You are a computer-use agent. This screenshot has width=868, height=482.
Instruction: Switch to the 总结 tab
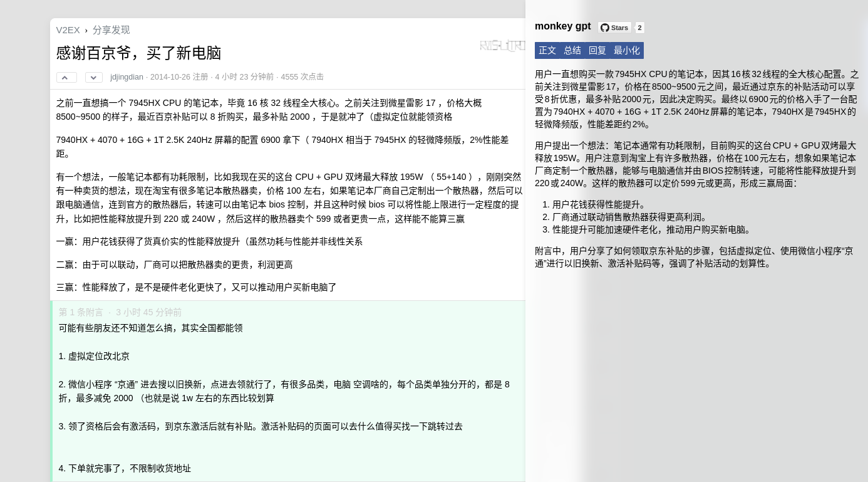[x=572, y=51]
